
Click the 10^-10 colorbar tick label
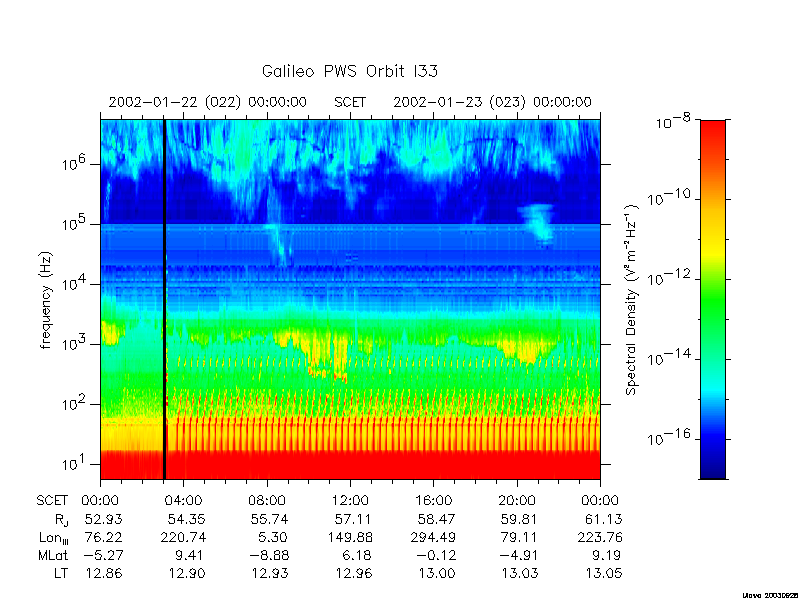(x=668, y=197)
